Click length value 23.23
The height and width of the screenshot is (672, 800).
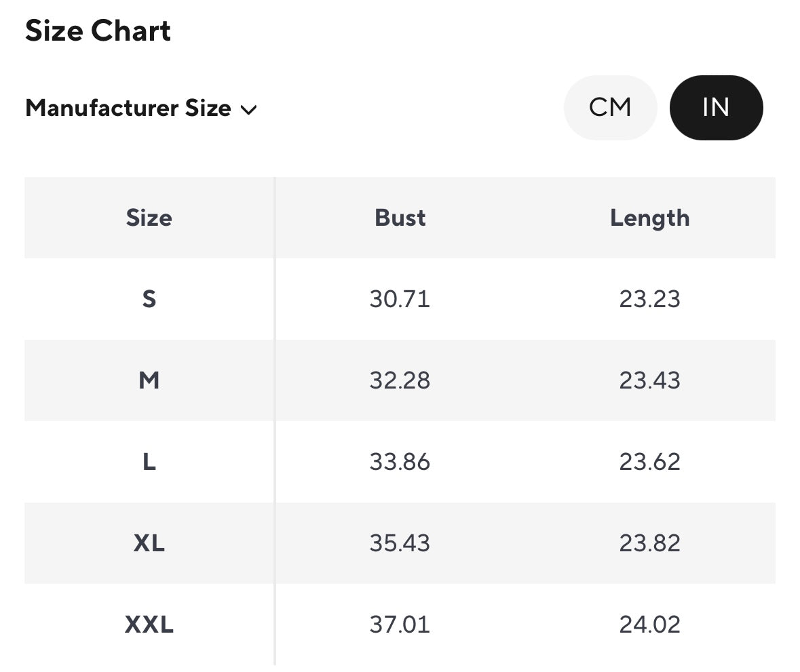pyautogui.click(x=649, y=299)
